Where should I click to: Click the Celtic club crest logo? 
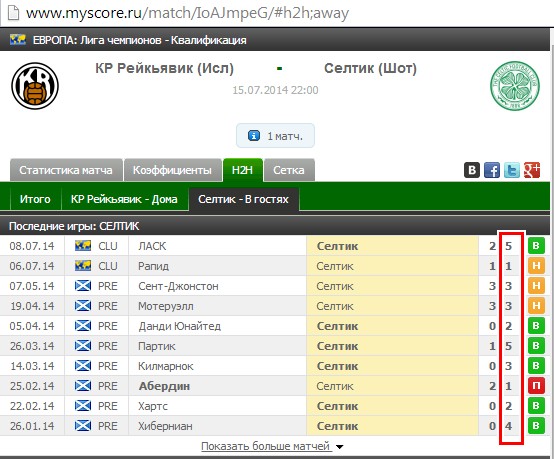(x=515, y=86)
